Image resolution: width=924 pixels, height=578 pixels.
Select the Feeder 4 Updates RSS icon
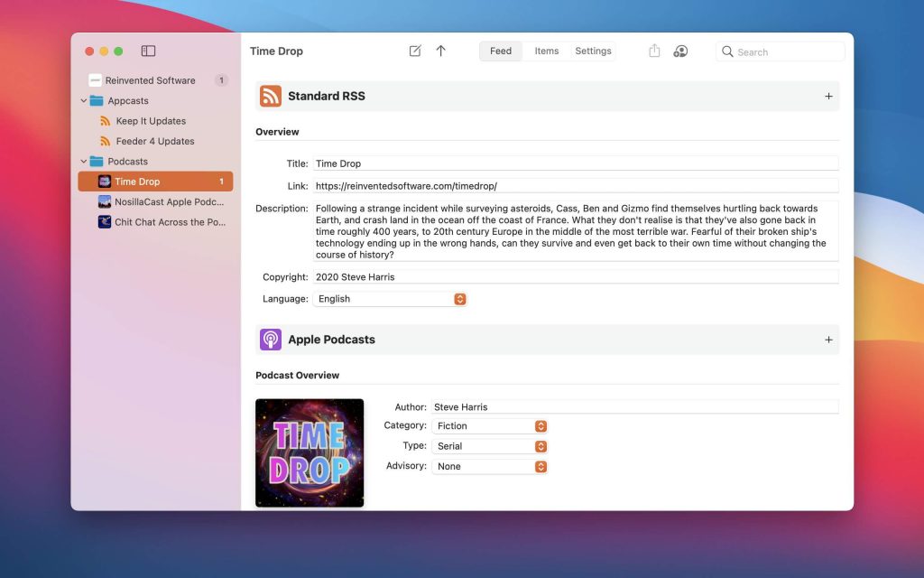pyautogui.click(x=103, y=141)
